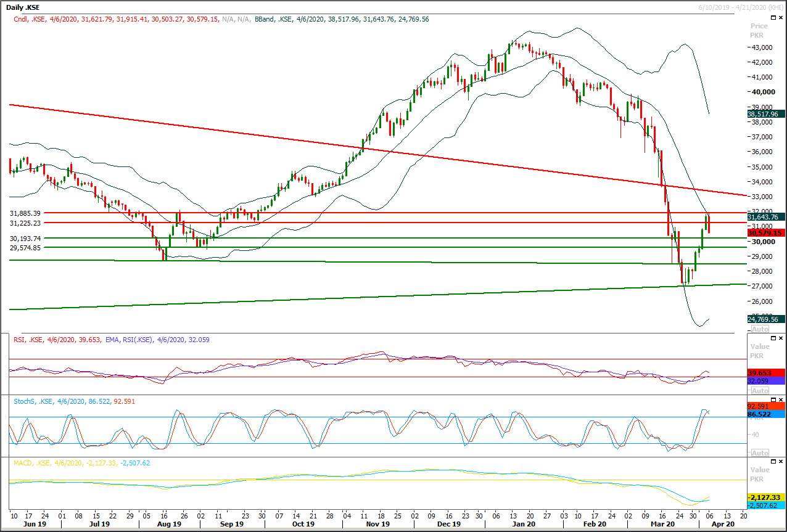Click the Jan 20 month label
787x532 pixels.
[x=523, y=524]
